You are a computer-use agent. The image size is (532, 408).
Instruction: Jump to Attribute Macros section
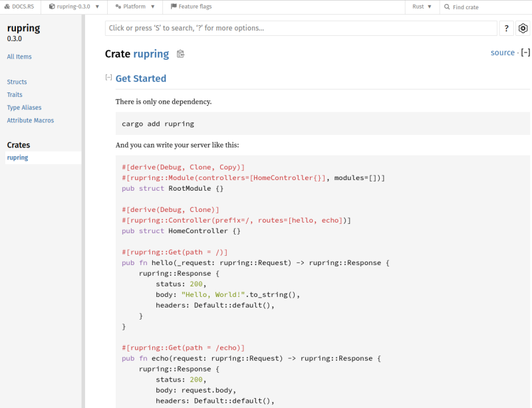[31, 120]
